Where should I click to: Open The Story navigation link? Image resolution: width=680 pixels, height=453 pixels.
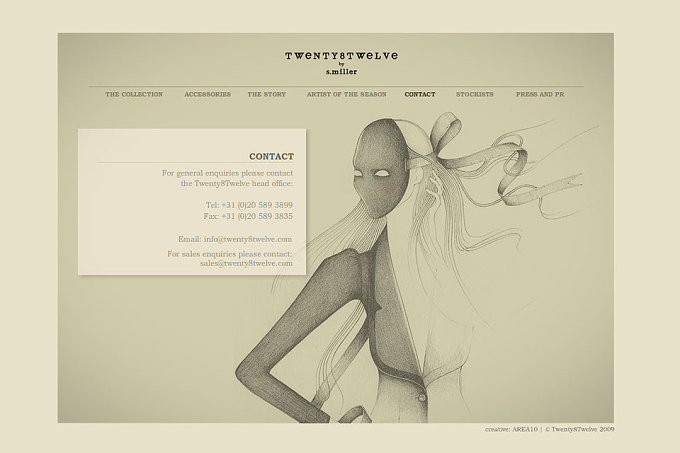click(x=267, y=94)
